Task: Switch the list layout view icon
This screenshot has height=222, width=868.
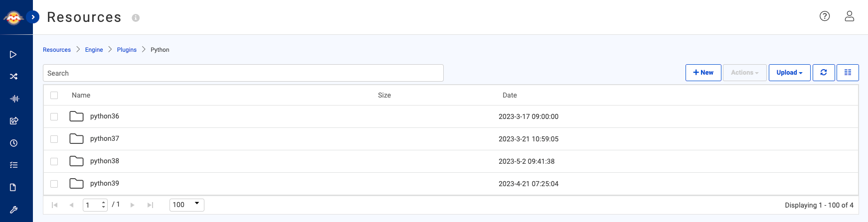Action: (x=848, y=73)
